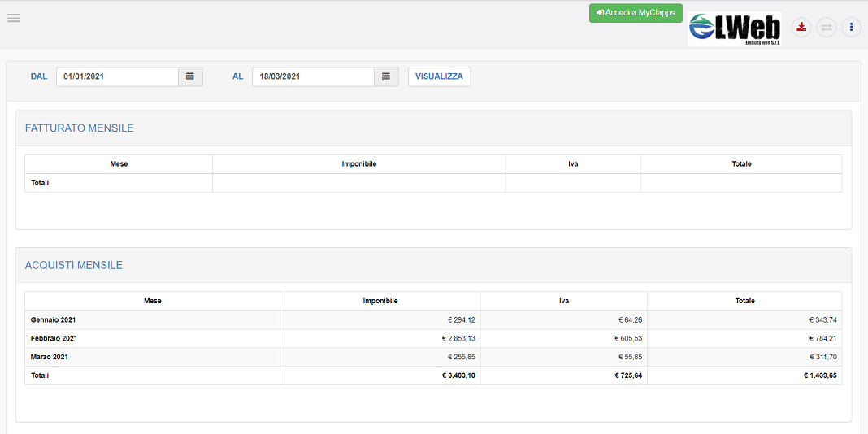Click the VISUALIZZA button
The width and height of the screenshot is (868, 434).
(439, 77)
